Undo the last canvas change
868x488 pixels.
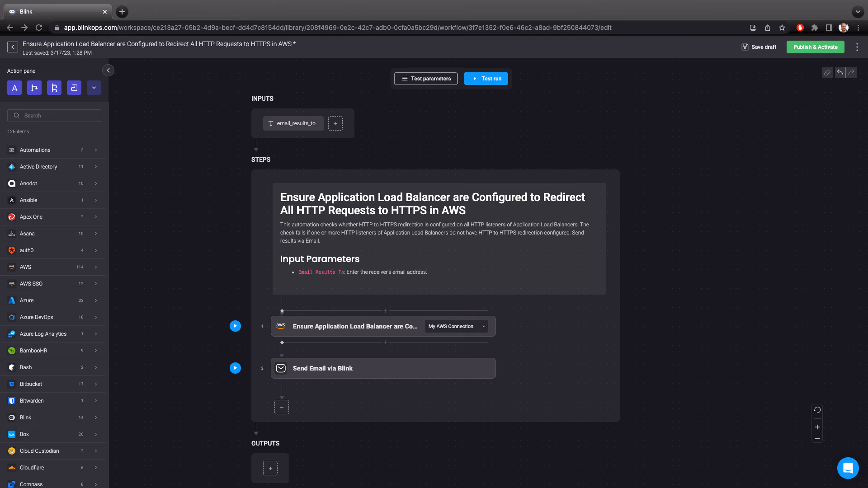pos(840,73)
